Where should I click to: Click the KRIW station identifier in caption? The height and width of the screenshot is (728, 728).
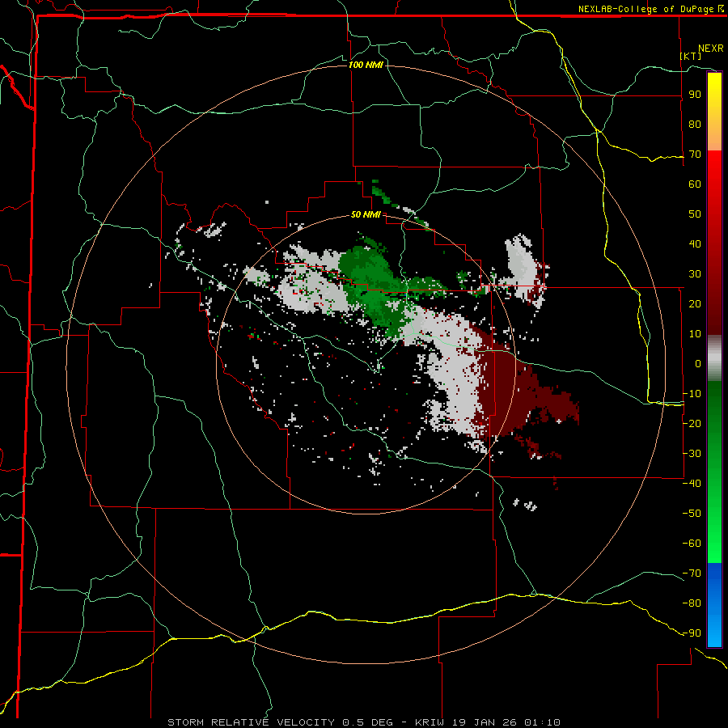[431, 722]
